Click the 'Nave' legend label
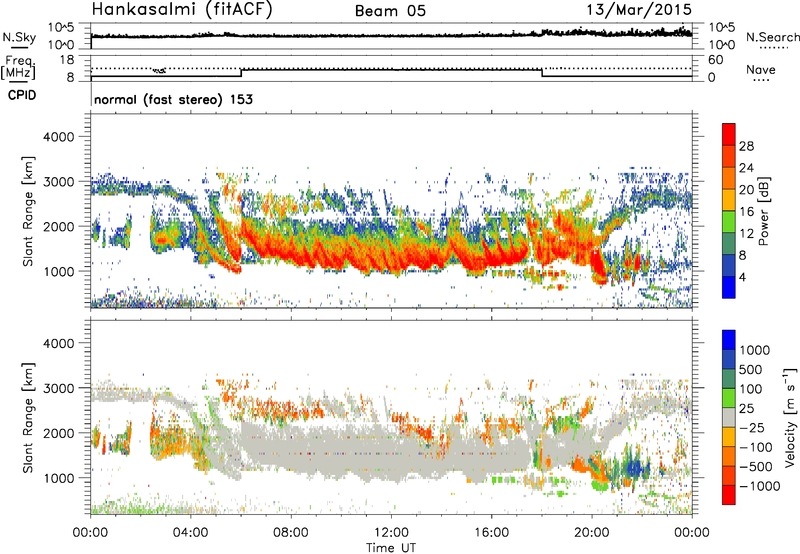Viewport: 800px width, 554px height. [x=761, y=70]
